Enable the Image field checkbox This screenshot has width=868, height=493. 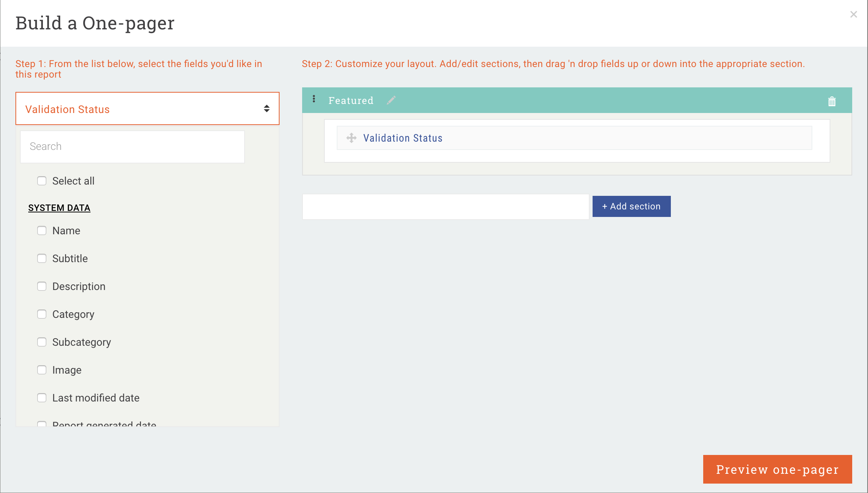[x=42, y=370]
